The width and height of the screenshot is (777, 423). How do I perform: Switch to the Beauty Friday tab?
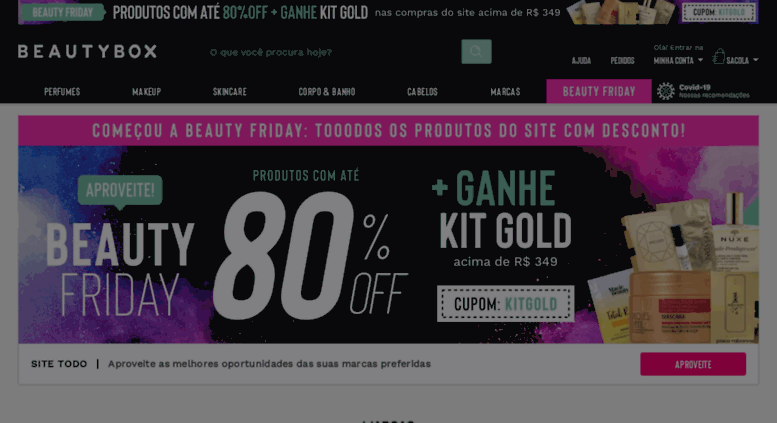599,91
